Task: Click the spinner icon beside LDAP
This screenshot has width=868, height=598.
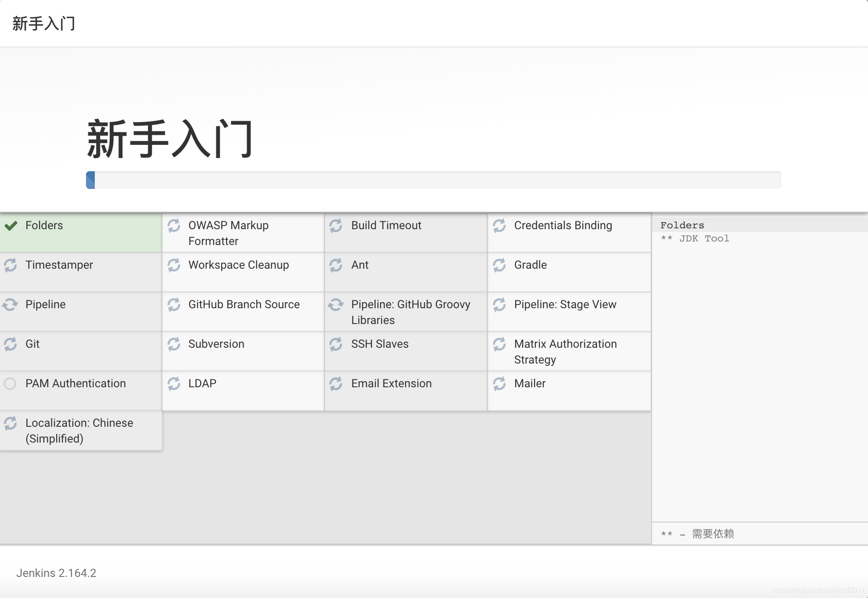Action: pyautogui.click(x=174, y=384)
